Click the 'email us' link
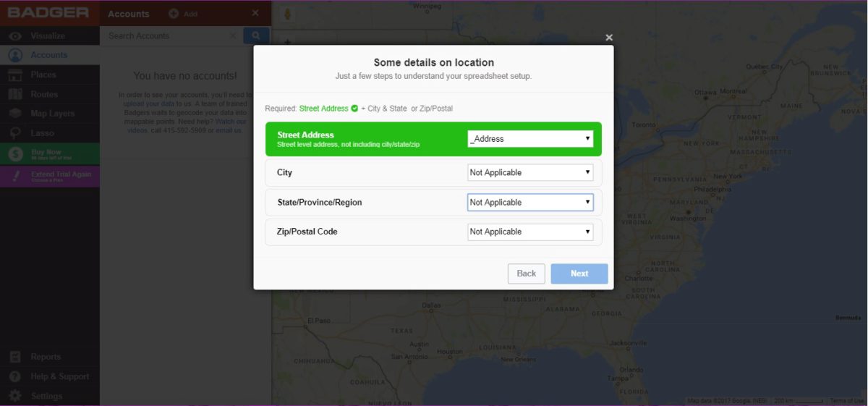Viewport: 868px width, 406px height. click(229, 130)
